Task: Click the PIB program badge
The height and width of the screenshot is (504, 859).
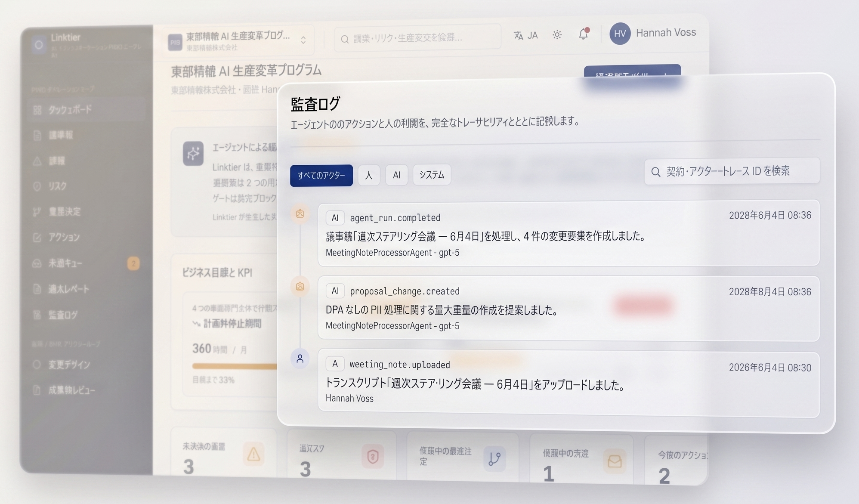Action: pyautogui.click(x=175, y=42)
